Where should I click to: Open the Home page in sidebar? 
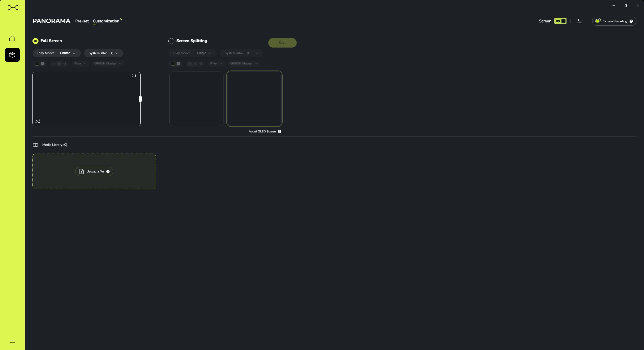tap(12, 38)
